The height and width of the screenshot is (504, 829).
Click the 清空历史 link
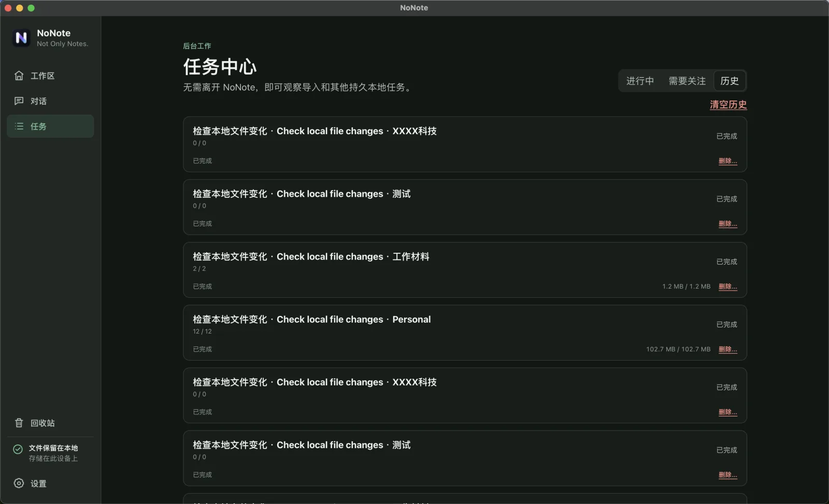pos(728,105)
